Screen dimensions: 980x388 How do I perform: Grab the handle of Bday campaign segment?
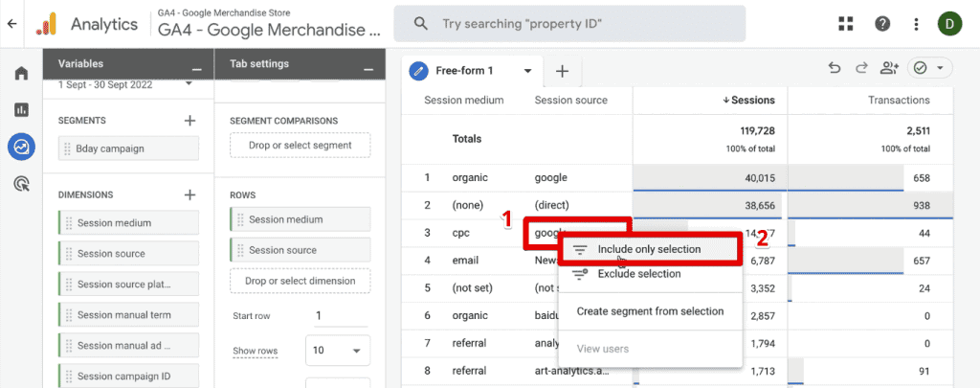tap(68, 148)
